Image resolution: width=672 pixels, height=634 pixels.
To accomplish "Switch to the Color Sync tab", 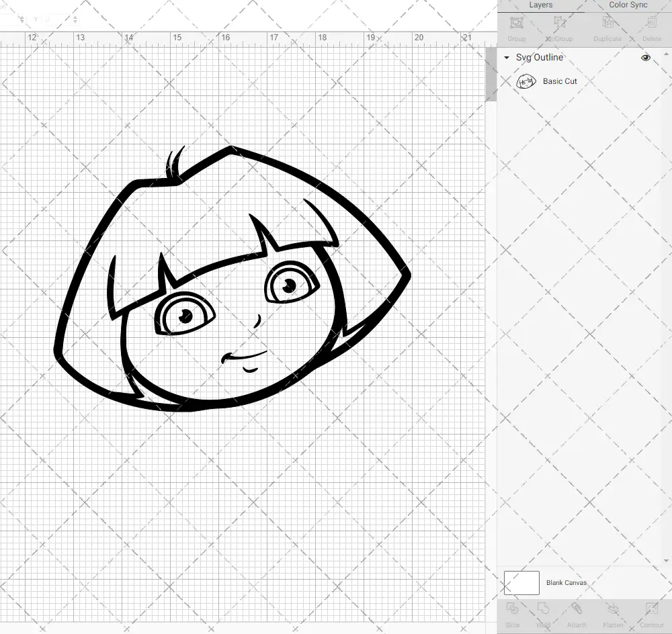I will (x=628, y=5).
